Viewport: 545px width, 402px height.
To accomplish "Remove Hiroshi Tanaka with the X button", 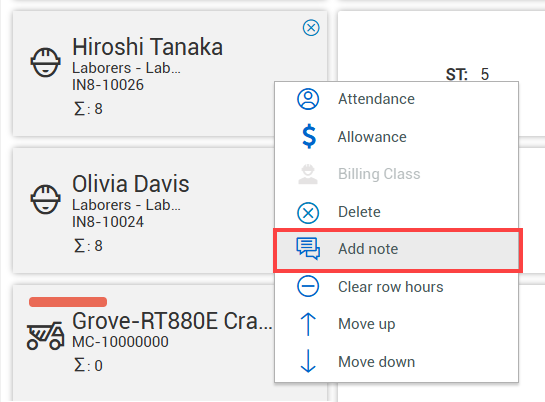I will pos(311,27).
